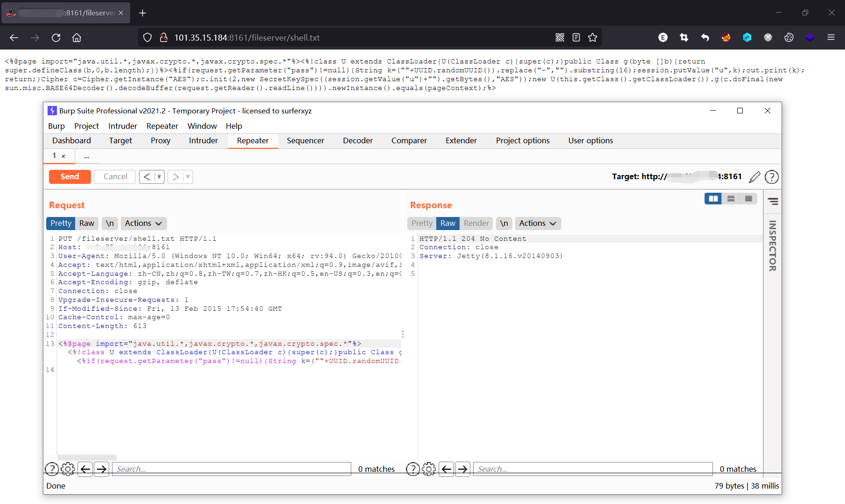
Task: Toggle response Raw view
Action: coord(448,224)
